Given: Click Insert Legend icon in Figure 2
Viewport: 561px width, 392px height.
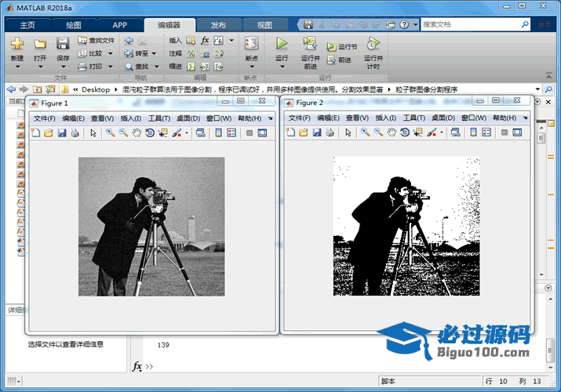Looking at the screenshot, I should pyautogui.click(x=486, y=132).
